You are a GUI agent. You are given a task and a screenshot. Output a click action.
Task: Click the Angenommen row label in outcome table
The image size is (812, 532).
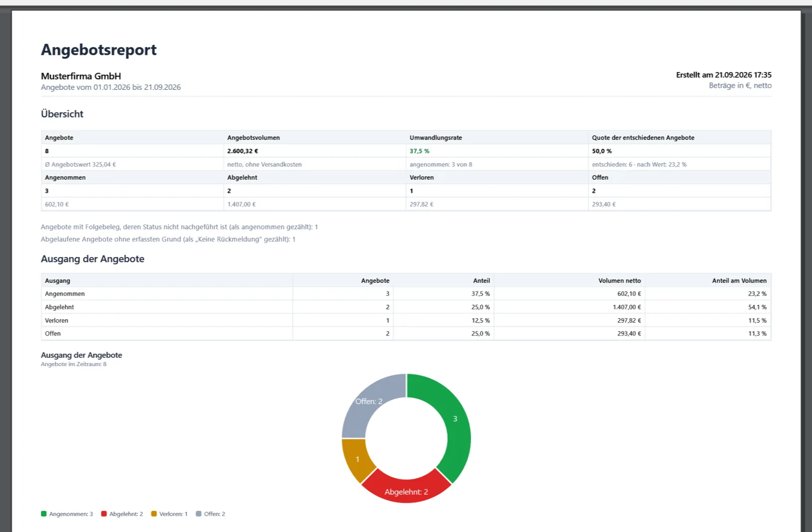(65, 294)
